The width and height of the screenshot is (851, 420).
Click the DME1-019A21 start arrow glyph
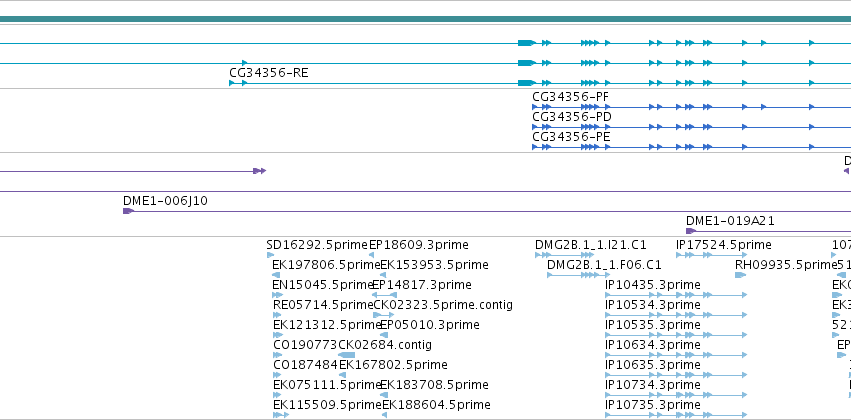click(x=691, y=231)
